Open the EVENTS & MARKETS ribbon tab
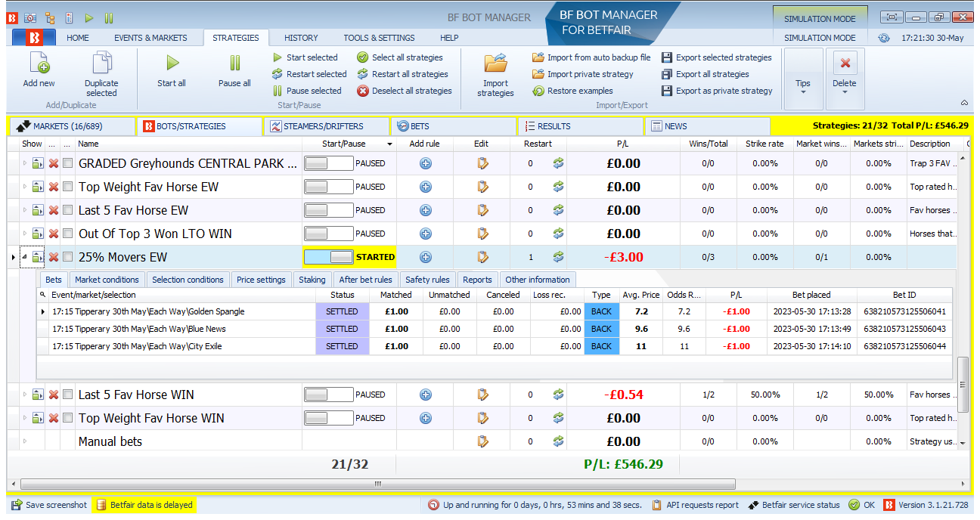Image resolution: width=980 pixels, height=520 pixels. point(150,38)
